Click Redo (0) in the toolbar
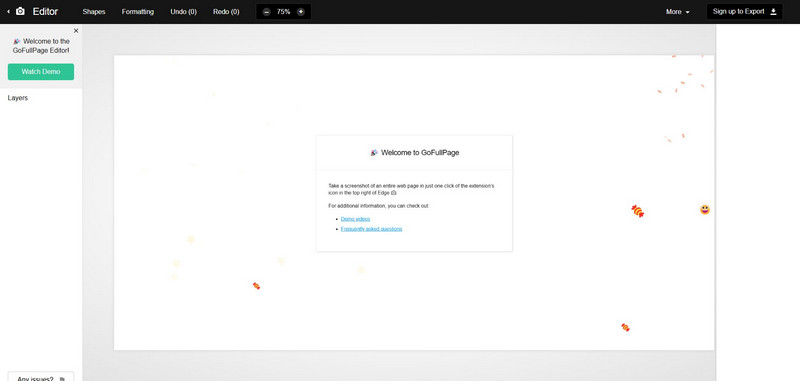800x381 pixels. (226, 12)
